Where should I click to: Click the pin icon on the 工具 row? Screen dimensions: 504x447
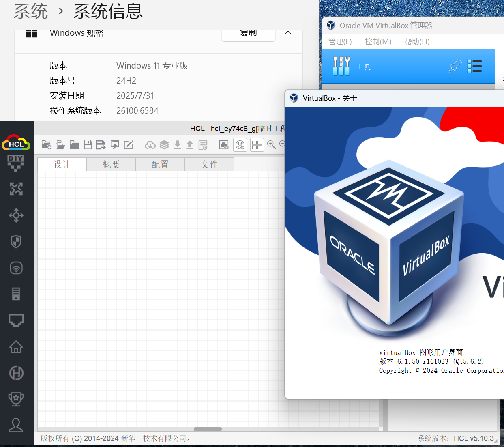[x=455, y=66]
